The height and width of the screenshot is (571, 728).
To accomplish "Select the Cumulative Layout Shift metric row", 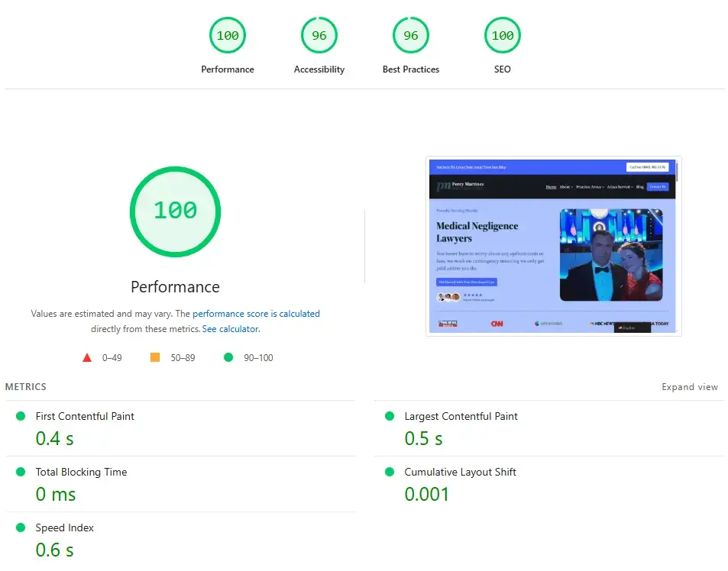I will pos(460,473).
